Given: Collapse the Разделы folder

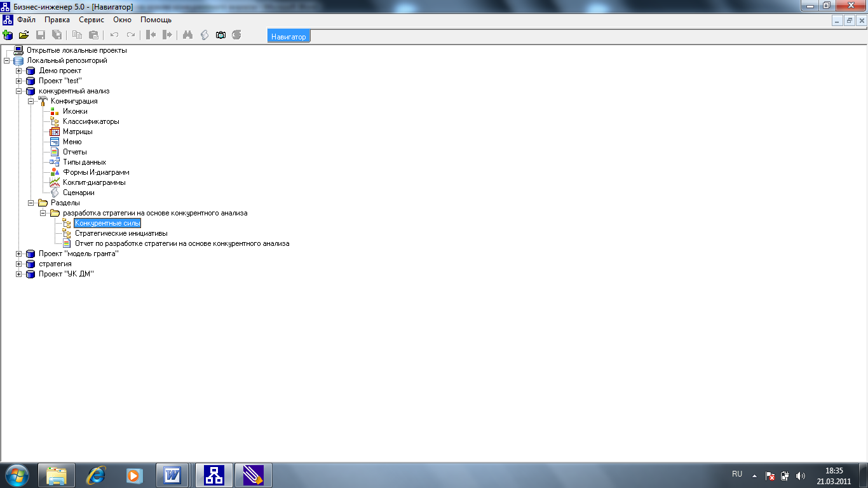Looking at the screenshot, I should coord(31,203).
